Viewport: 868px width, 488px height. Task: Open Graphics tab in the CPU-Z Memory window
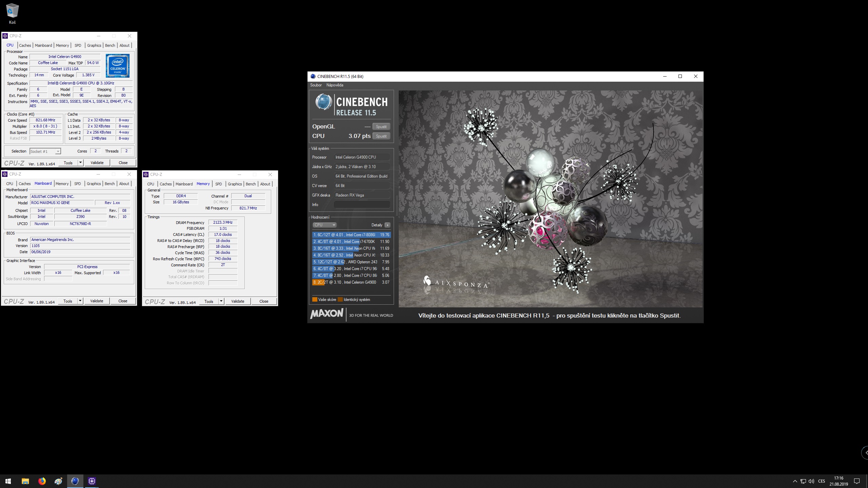tap(235, 184)
